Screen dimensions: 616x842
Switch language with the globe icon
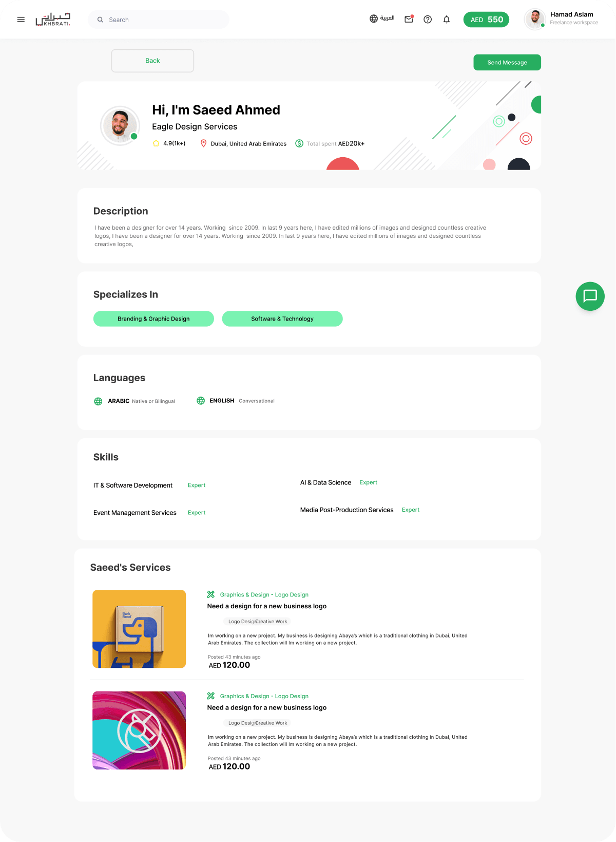(374, 19)
